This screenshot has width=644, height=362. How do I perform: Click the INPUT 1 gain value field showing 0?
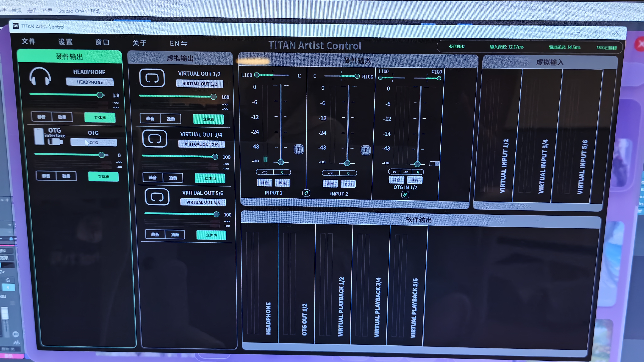[282, 172]
